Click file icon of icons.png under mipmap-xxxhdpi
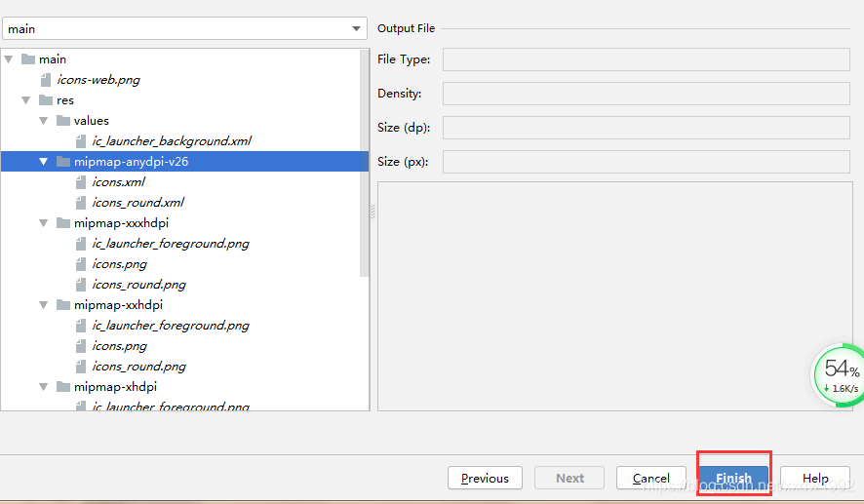Image resolution: width=864 pixels, height=504 pixels. point(81,264)
